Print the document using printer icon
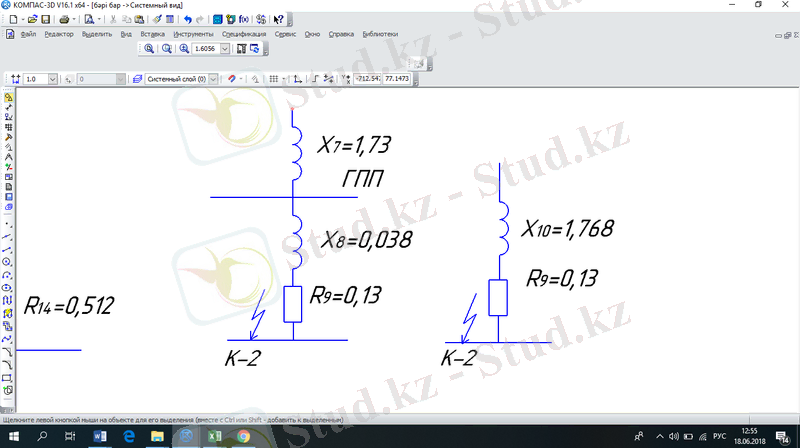Screen dimensions: 800x448 coord(64,19)
